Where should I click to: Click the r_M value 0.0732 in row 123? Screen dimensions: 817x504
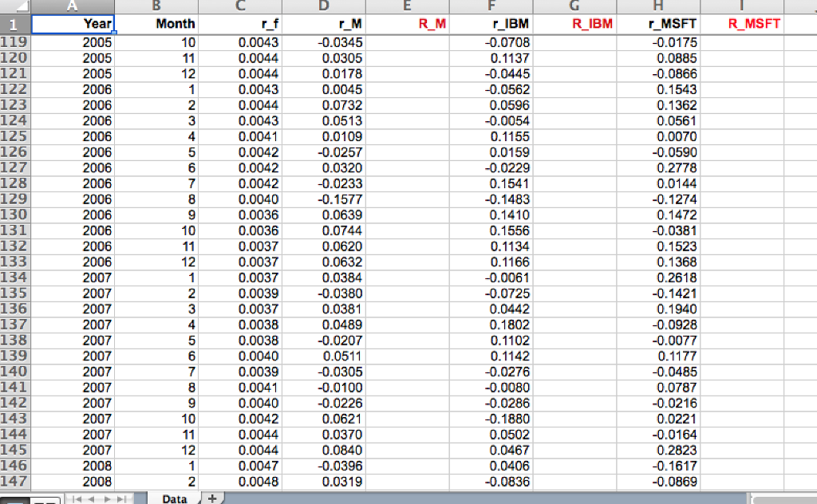(x=342, y=105)
